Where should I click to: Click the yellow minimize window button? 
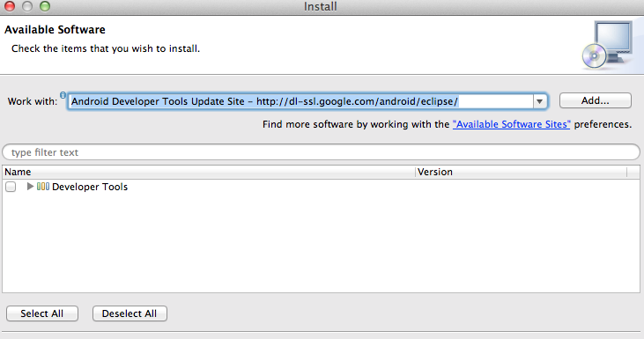(27, 6)
